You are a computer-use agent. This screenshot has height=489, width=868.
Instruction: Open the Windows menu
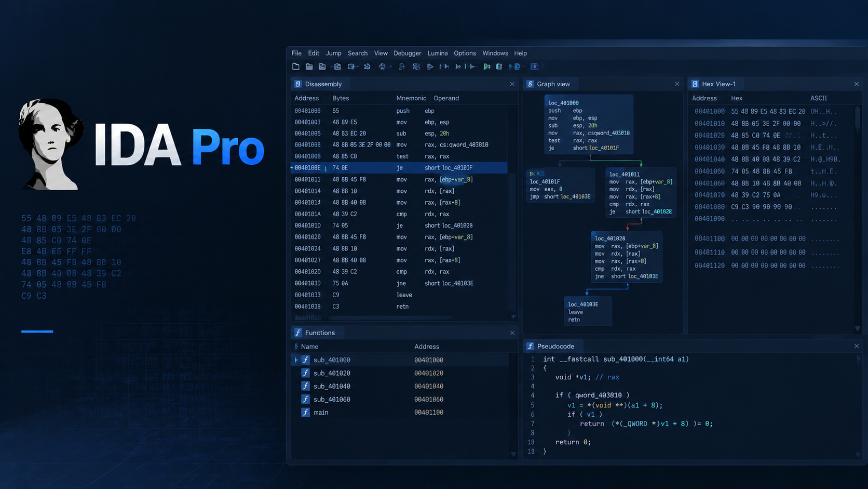click(x=495, y=53)
